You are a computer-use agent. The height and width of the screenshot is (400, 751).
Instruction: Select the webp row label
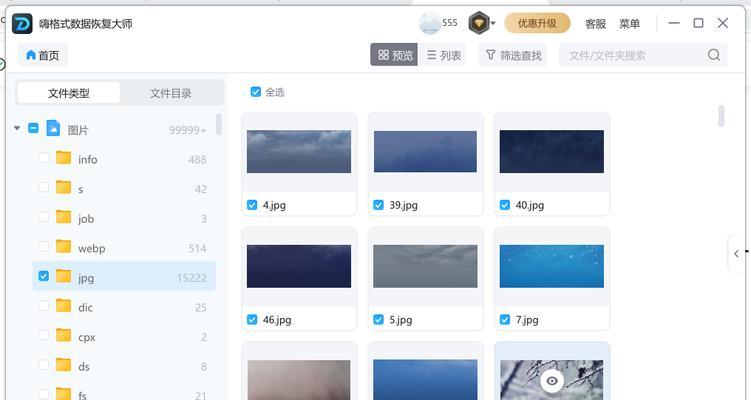91,248
